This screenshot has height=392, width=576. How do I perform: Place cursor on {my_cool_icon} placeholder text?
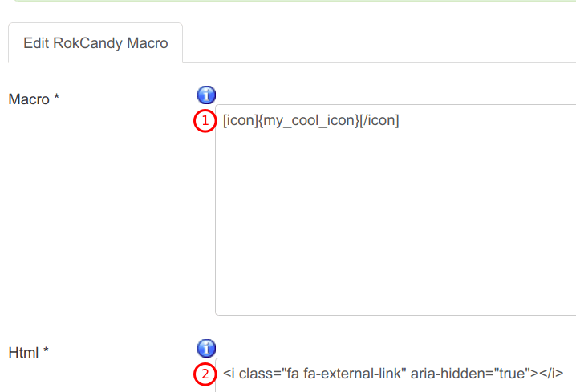tap(309, 121)
